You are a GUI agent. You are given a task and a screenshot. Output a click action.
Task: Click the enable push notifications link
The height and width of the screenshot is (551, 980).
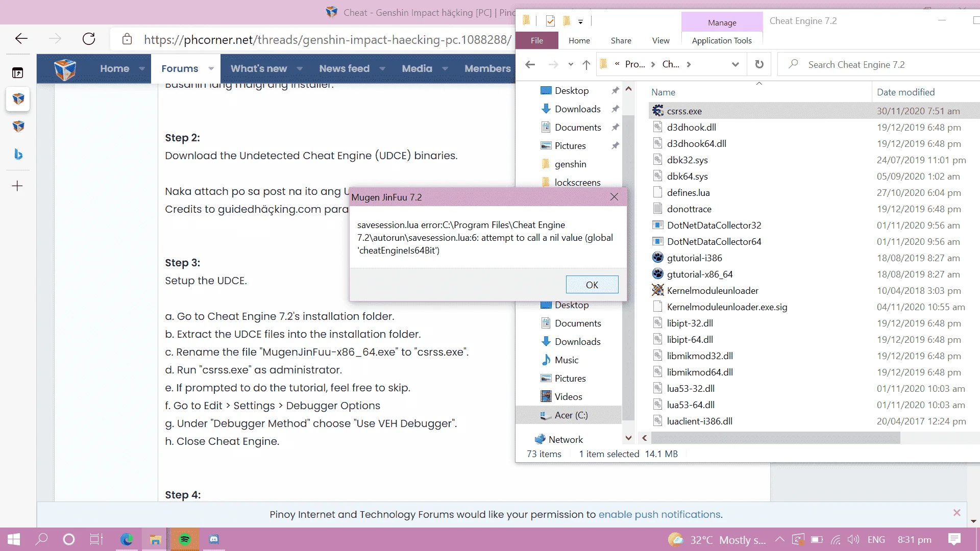pos(659,515)
